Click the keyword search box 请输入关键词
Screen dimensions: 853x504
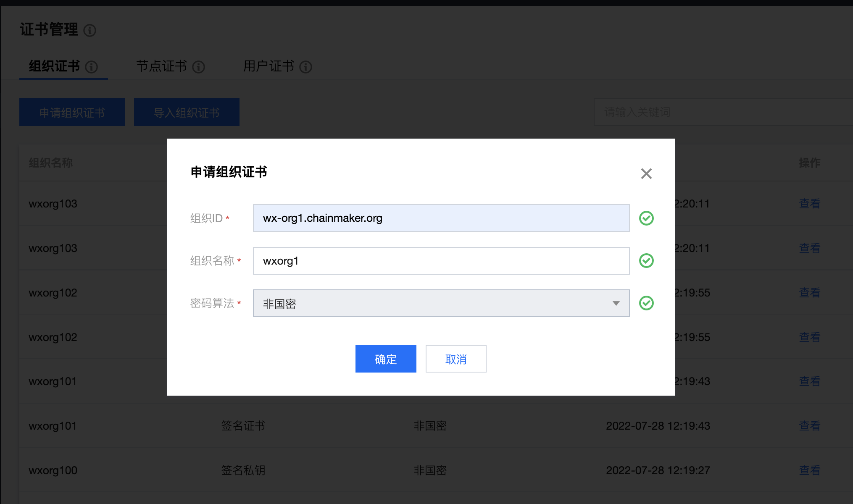pyautogui.click(x=723, y=112)
